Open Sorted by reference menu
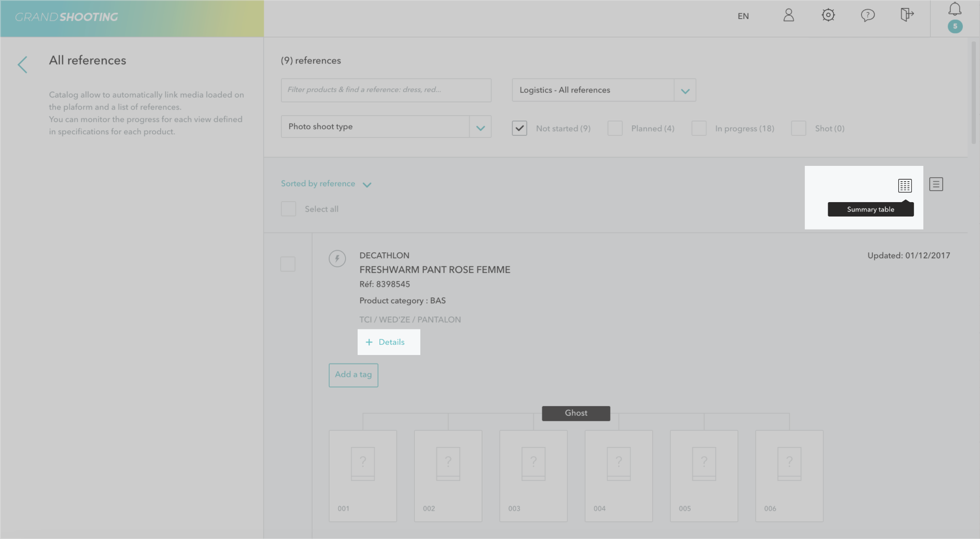The width and height of the screenshot is (980, 539). click(326, 184)
